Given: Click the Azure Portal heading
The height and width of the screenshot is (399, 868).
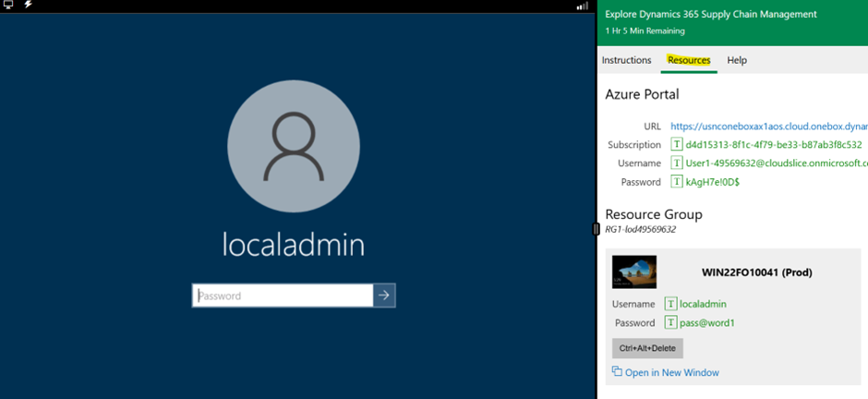Looking at the screenshot, I should point(642,94).
